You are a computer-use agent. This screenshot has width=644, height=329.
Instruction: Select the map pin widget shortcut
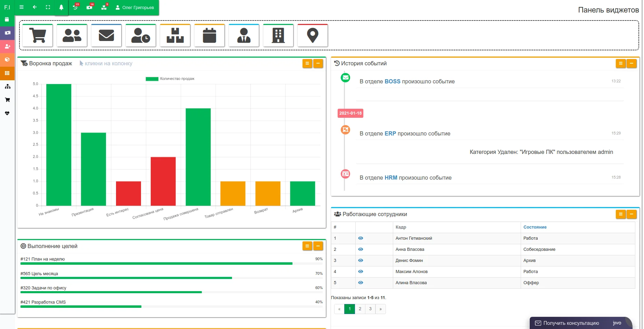pos(312,35)
